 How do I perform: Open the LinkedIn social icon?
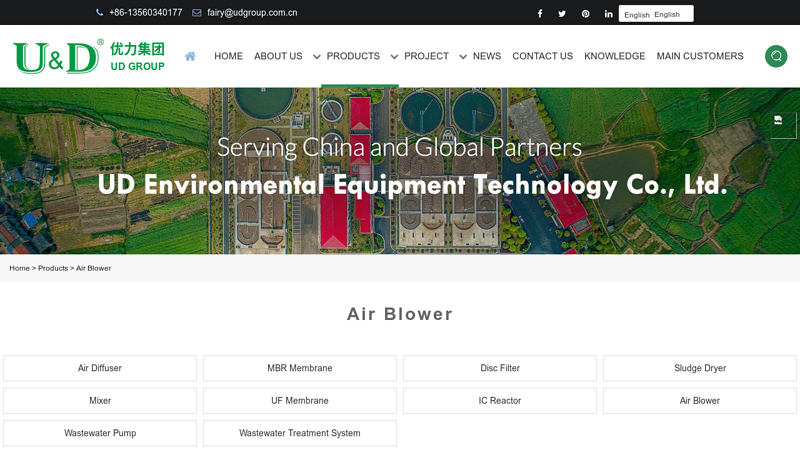point(608,14)
